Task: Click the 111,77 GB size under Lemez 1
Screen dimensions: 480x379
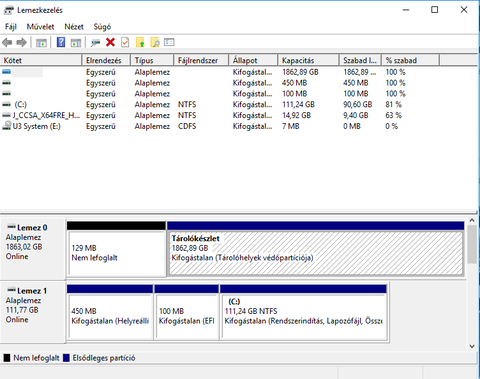Action: point(22,310)
